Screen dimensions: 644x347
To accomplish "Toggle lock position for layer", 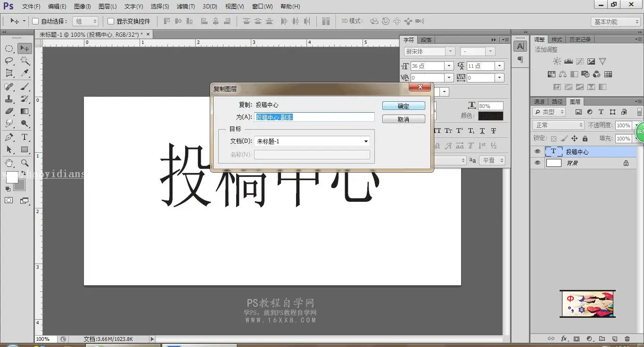I will point(574,139).
